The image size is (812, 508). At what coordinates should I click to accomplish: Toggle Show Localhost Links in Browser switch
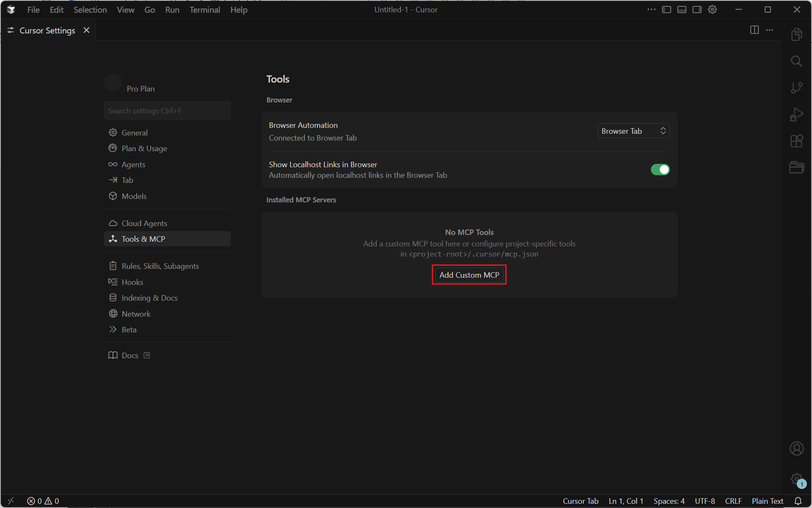coord(660,170)
